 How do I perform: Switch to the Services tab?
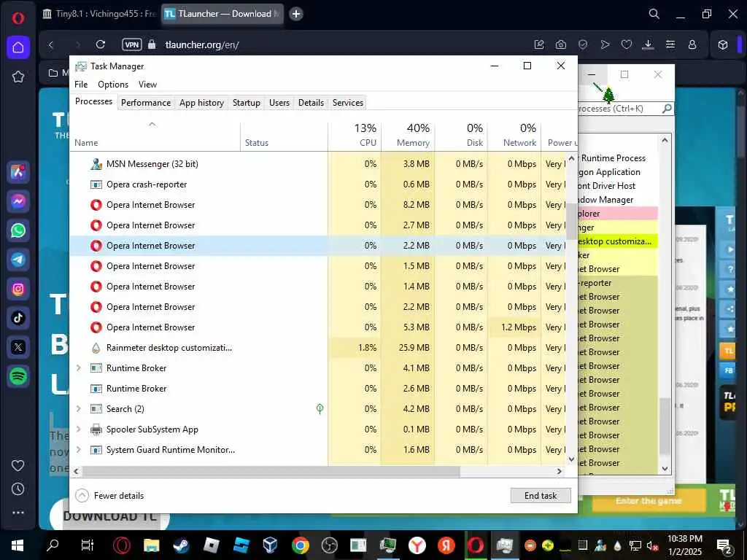tap(348, 102)
